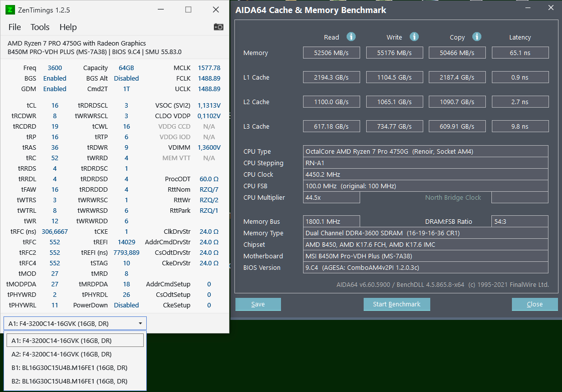This screenshot has width=562, height=392.
Task: Click L3 Cache Write 734.77 GB/s field
Action: [x=395, y=126]
